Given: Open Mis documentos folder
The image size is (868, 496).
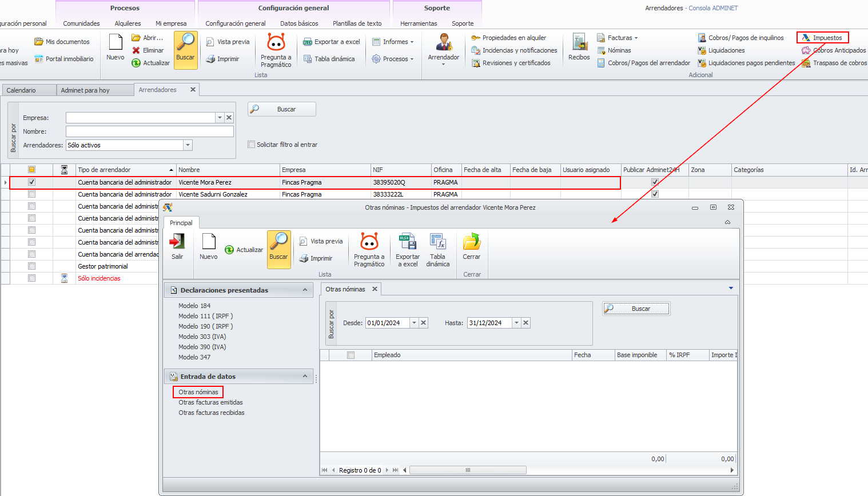Looking at the screenshot, I should [x=62, y=42].
